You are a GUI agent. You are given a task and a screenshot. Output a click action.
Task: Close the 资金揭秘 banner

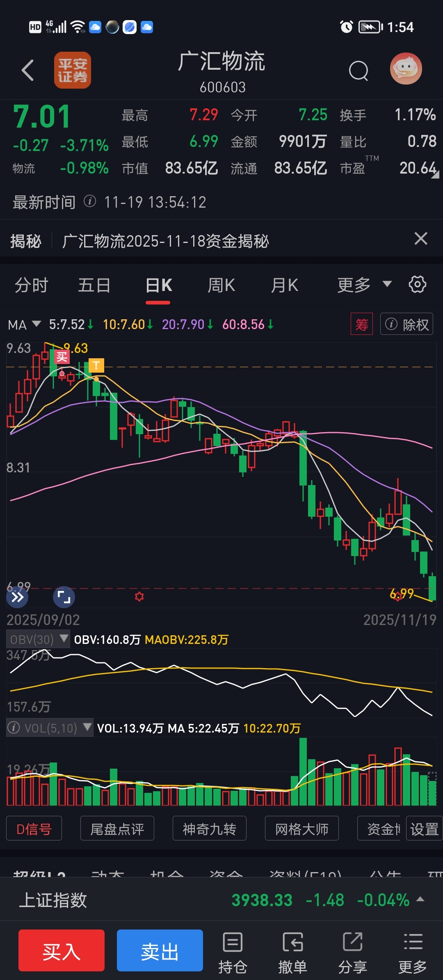click(421, 239)
